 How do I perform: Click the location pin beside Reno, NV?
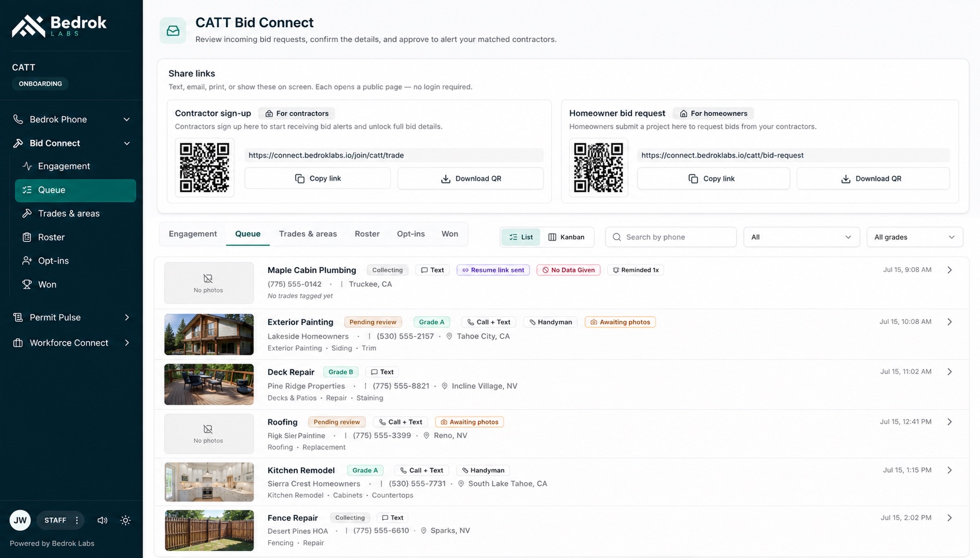[426, 435]
